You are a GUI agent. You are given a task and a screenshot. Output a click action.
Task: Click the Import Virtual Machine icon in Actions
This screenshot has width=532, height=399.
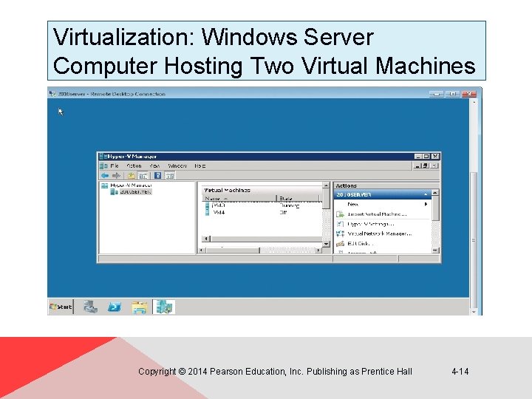340,214
